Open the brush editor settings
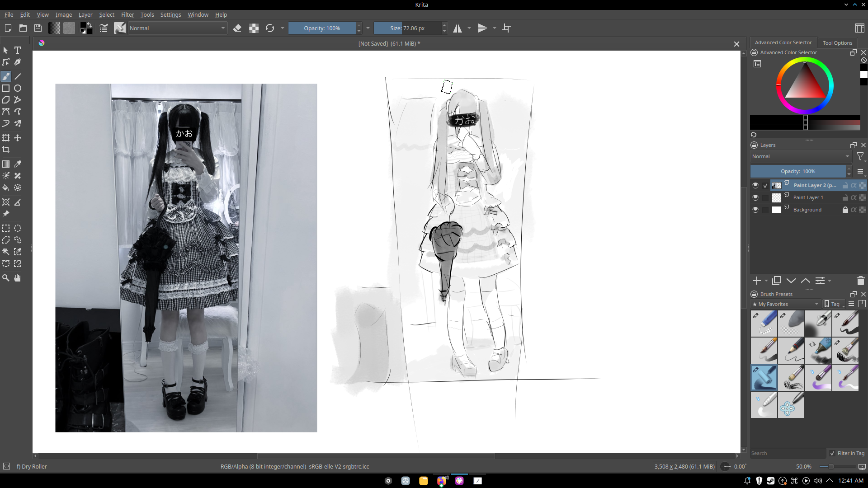This screenshot has height=488, width=868. pos(104,28)
